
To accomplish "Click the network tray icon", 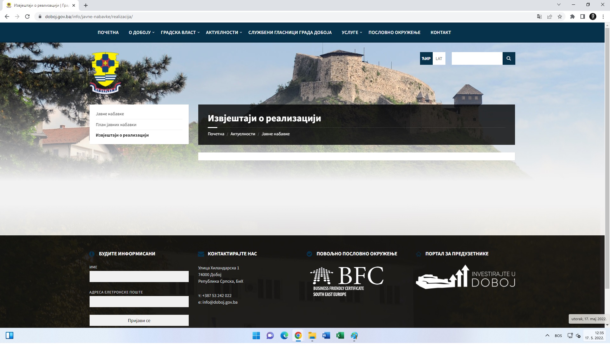I will (570, 335).
